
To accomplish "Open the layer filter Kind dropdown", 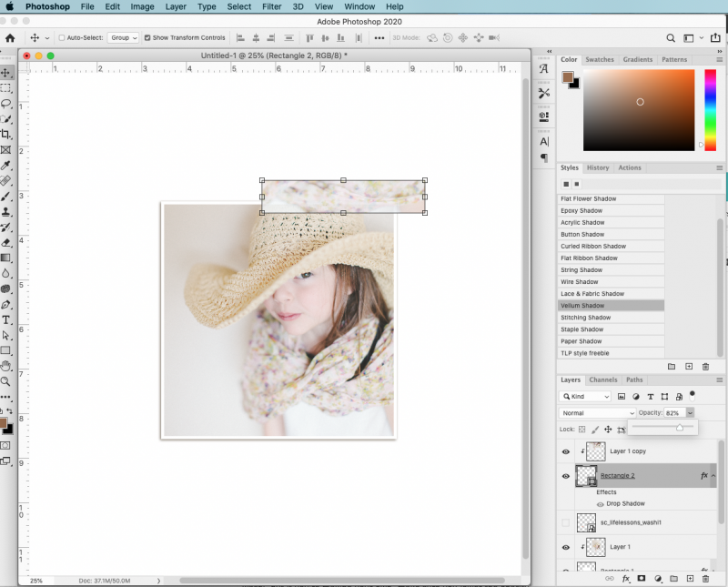I will click(x=585, y=397).
